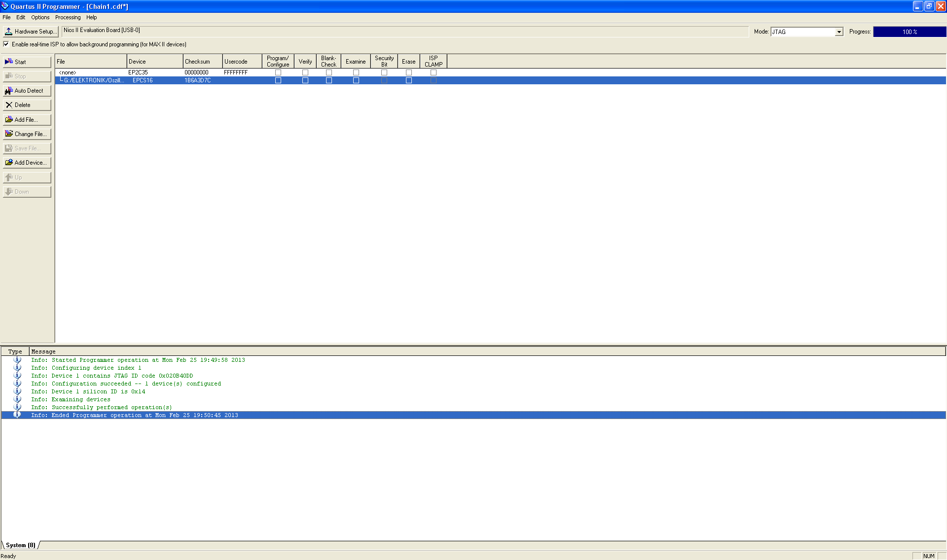Open the Add File dialog
This screenshot has width=947, height=560.
tap(27, 120)
